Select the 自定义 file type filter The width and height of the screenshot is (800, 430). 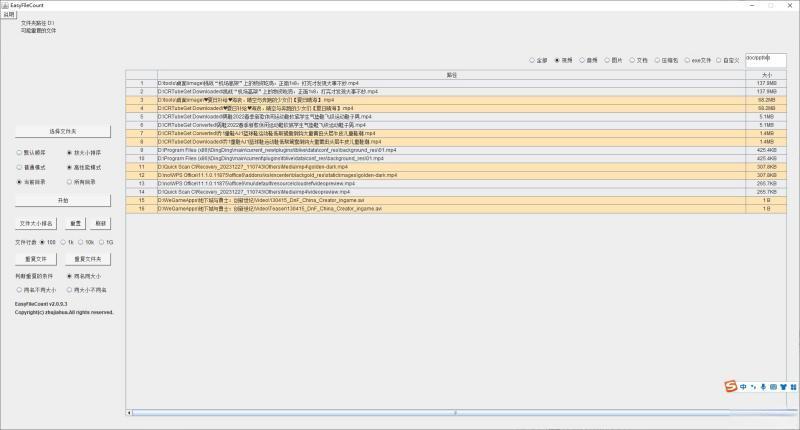728,60
